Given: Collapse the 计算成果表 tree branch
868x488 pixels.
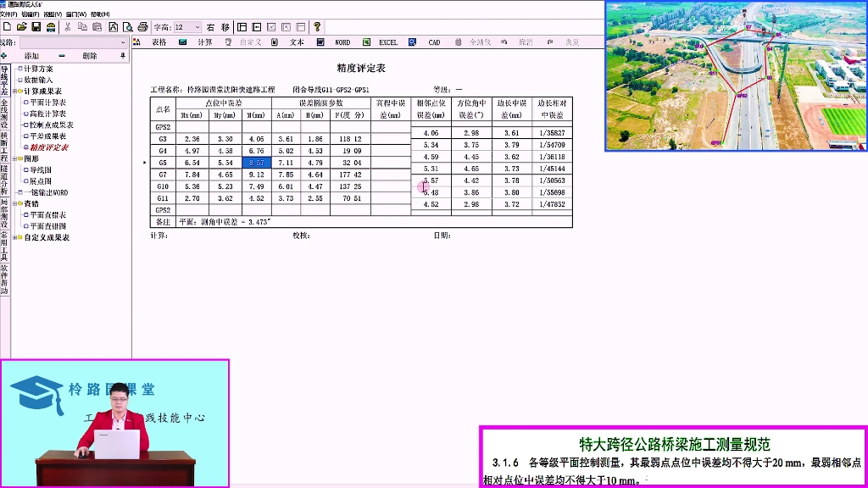Looking at the screenshot, I should 14,91.
